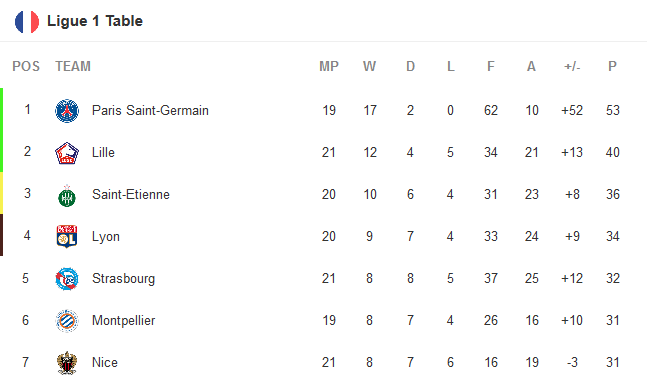Open the Paris Saint-Germain team link
This screenshot has height=380, width=647.
[x=150, y=111]
